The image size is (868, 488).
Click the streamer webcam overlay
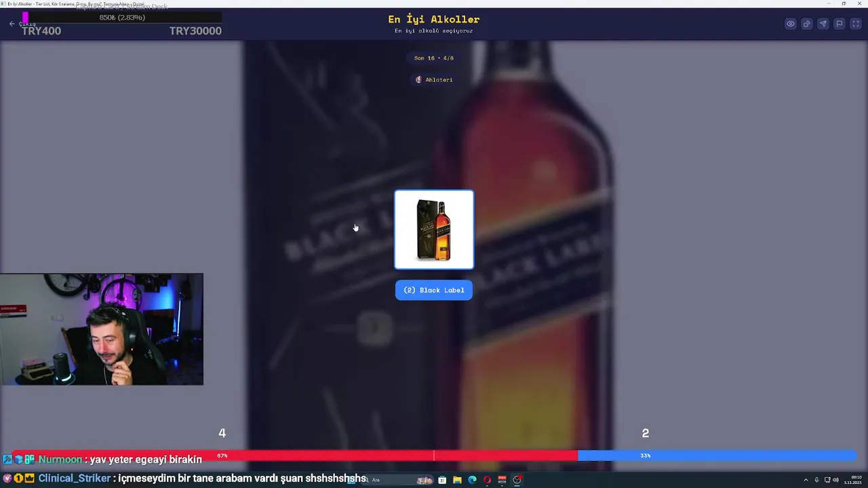[x=102, y=329]
